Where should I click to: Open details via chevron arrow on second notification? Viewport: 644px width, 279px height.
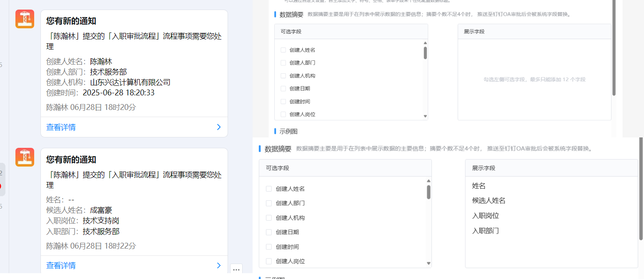(x=218, y=265)
